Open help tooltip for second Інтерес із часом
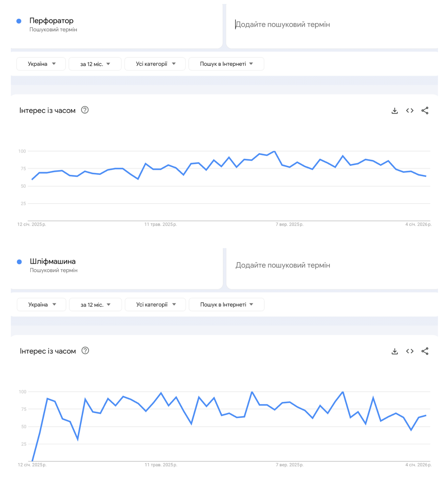 tap(85, 351)
